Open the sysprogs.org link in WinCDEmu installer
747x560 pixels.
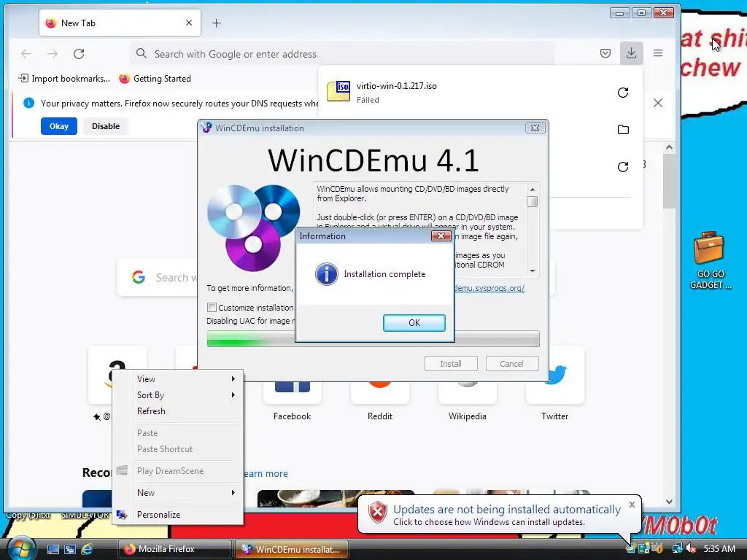tap(489, 288)
